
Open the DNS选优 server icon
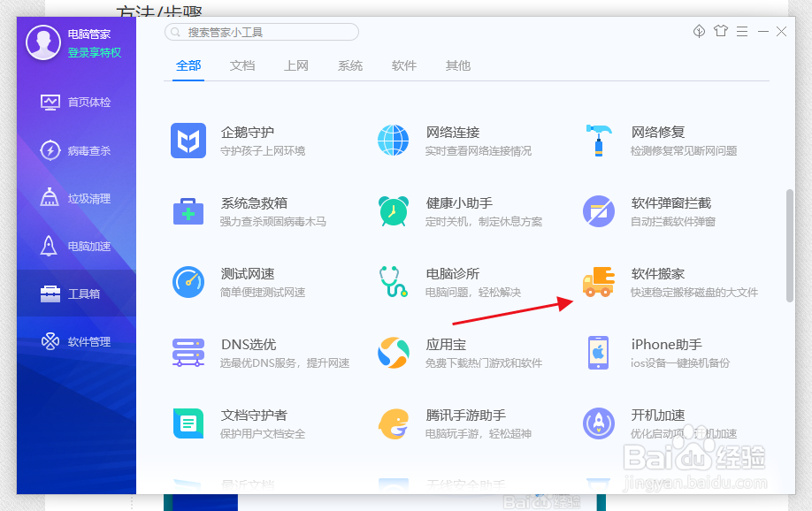[x=188, y=353]
